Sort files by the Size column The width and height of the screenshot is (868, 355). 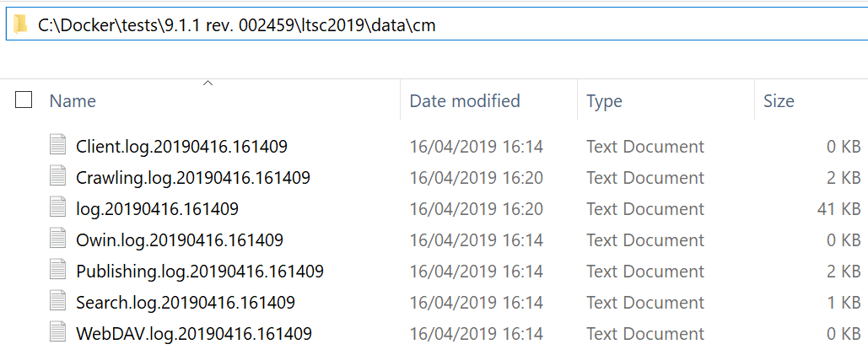(779, 101)
